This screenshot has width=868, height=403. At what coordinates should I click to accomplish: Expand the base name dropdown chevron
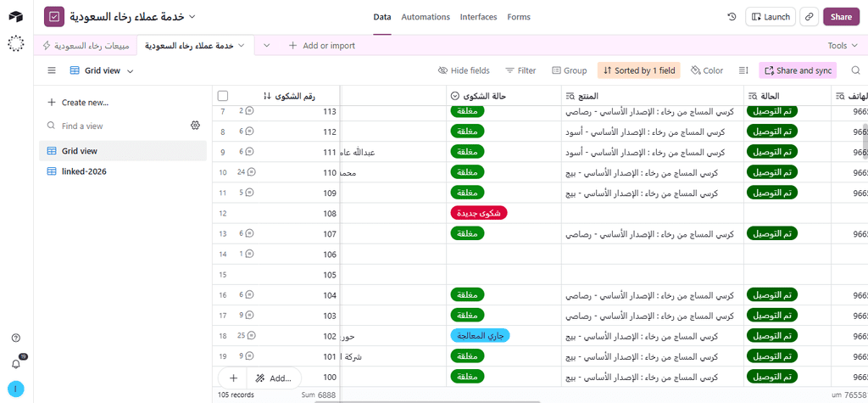coord(192,17)
